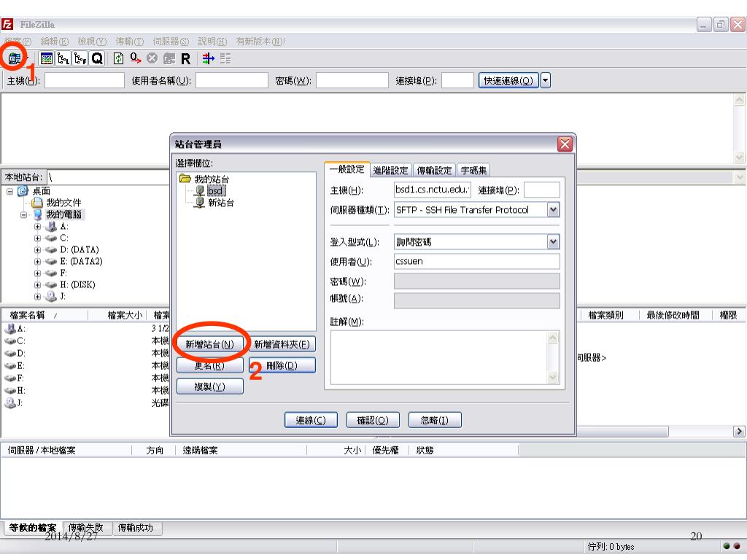747x560 pixels.
Task: Select 我的文件 in local tree
Action: 63,203
